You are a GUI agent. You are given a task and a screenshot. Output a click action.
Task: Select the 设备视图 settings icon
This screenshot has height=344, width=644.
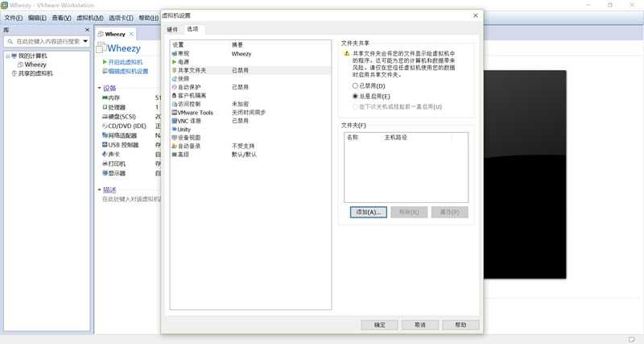pos(174,138)
